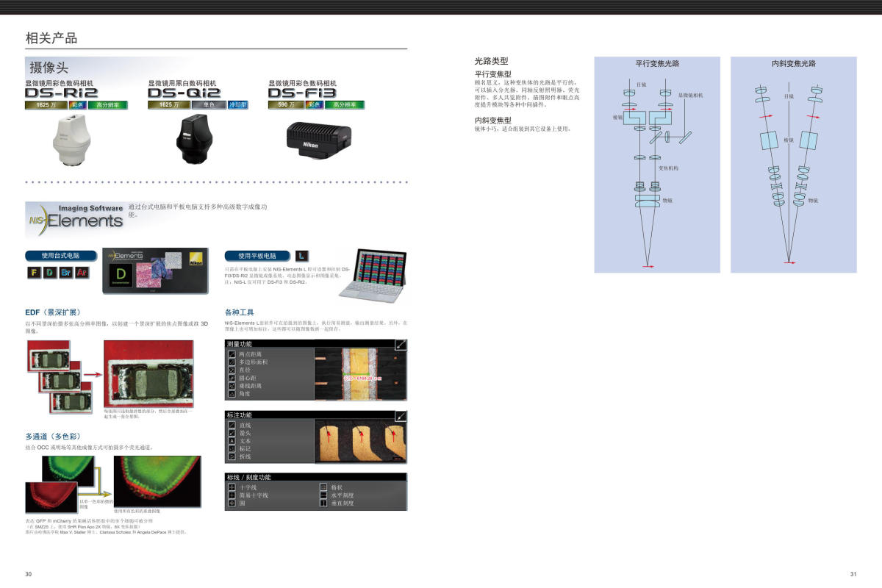Viewport: 882px width, 588px height.
Task: Select the 垂线距离 measurement icon
Action: point(232,386)
